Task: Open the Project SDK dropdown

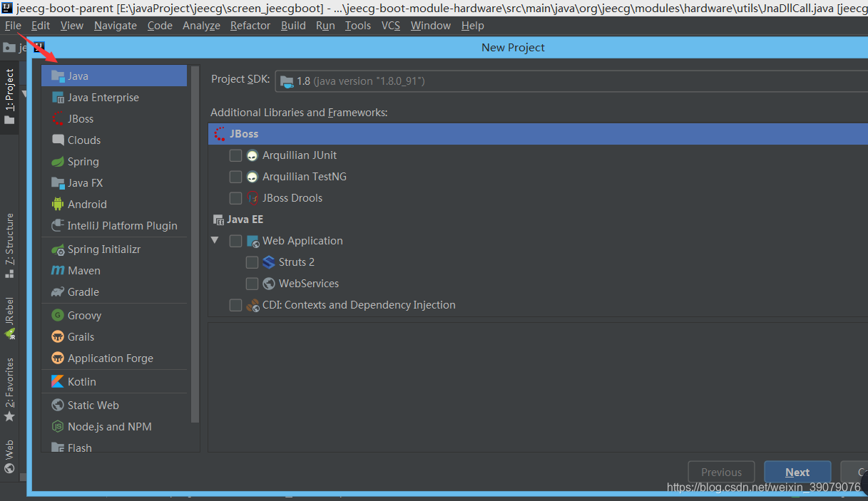Action: 571,81
